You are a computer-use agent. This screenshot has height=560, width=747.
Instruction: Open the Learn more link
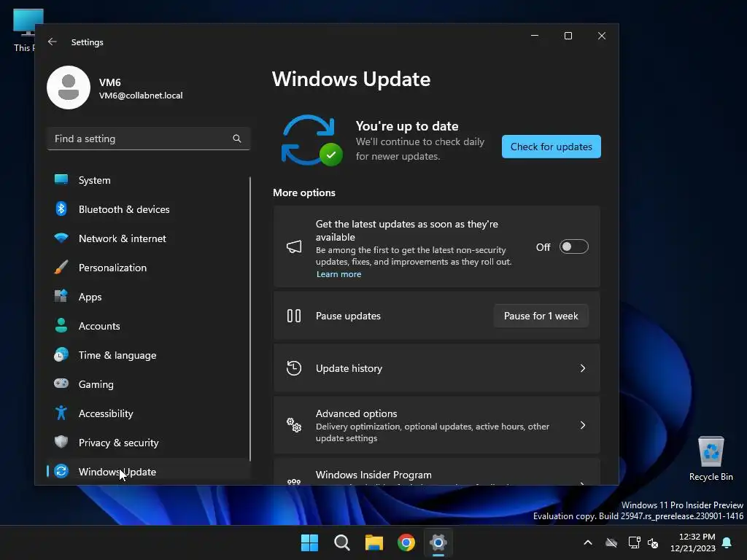tap(338, 274)
